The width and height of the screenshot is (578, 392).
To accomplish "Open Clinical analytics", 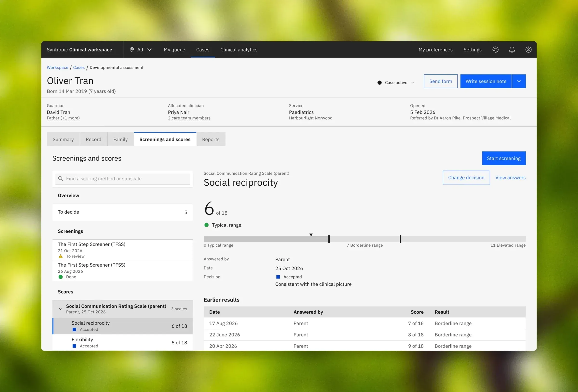I will pyautogui.click(x=239, y=50).
